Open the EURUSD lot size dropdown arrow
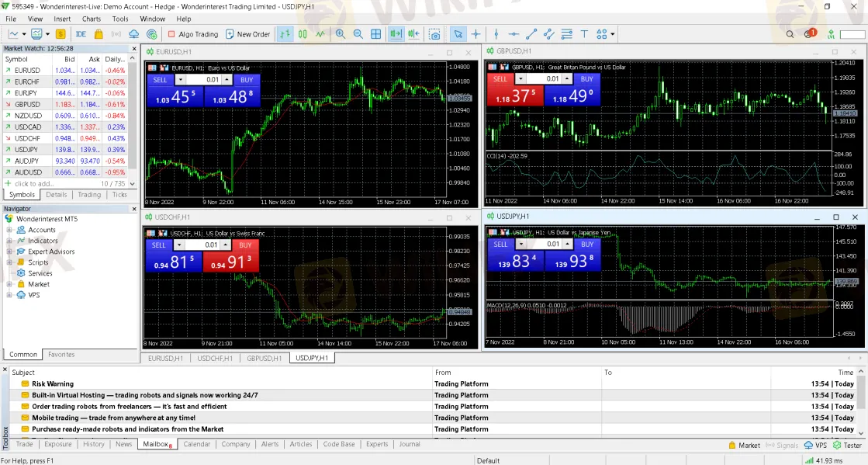The height and width of the screenshot is (465, 868). pos(181,79)
